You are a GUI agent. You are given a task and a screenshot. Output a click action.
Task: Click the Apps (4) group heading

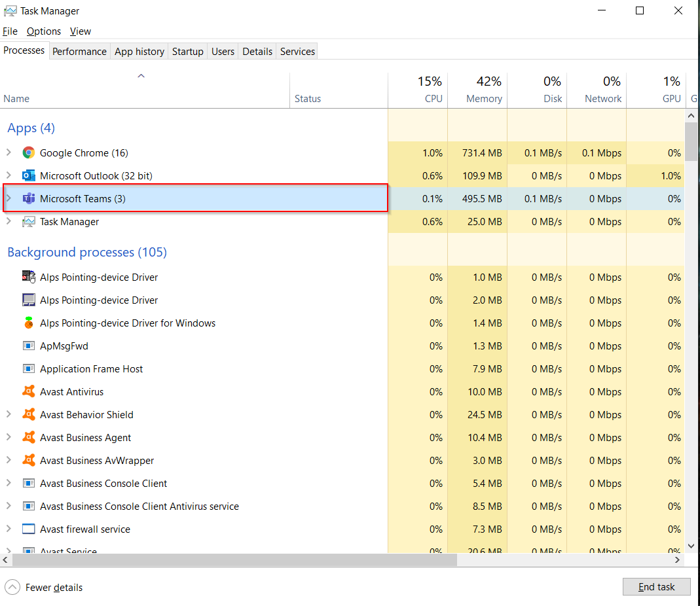point(31,128)
